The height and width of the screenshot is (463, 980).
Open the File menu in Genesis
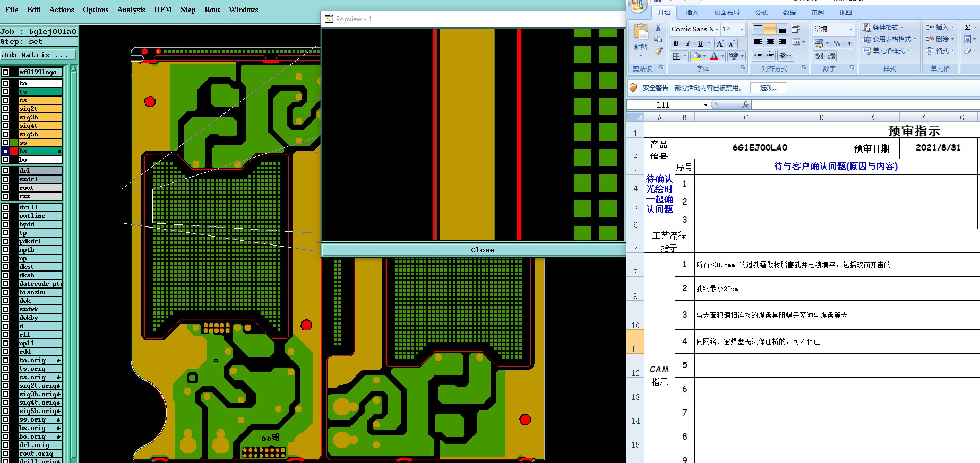point(12,10)
